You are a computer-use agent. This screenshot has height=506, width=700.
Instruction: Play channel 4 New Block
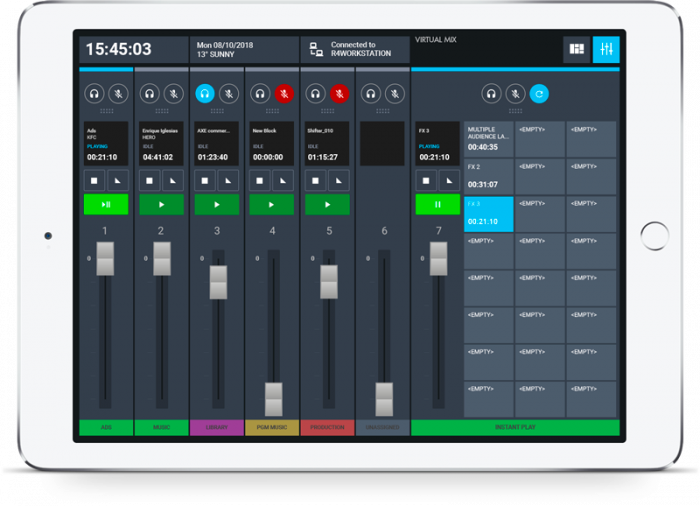(272, 205)
